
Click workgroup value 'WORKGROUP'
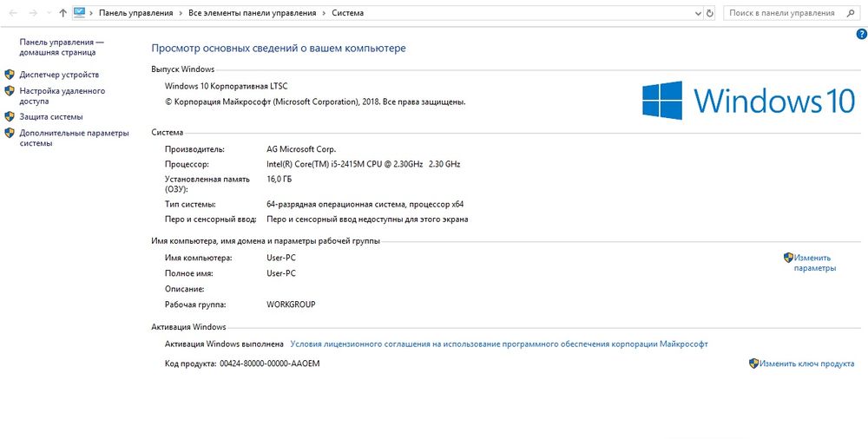coord(291,305)
